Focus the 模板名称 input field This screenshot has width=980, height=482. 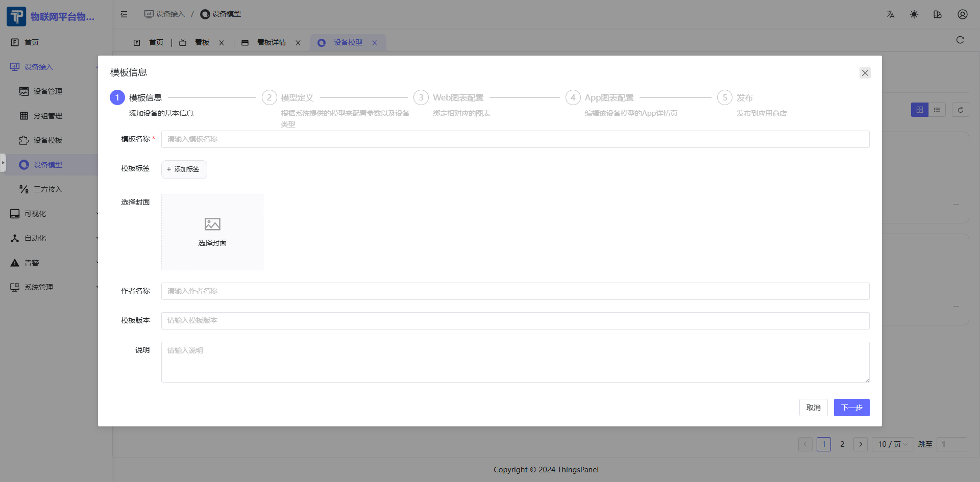point(515,139)
